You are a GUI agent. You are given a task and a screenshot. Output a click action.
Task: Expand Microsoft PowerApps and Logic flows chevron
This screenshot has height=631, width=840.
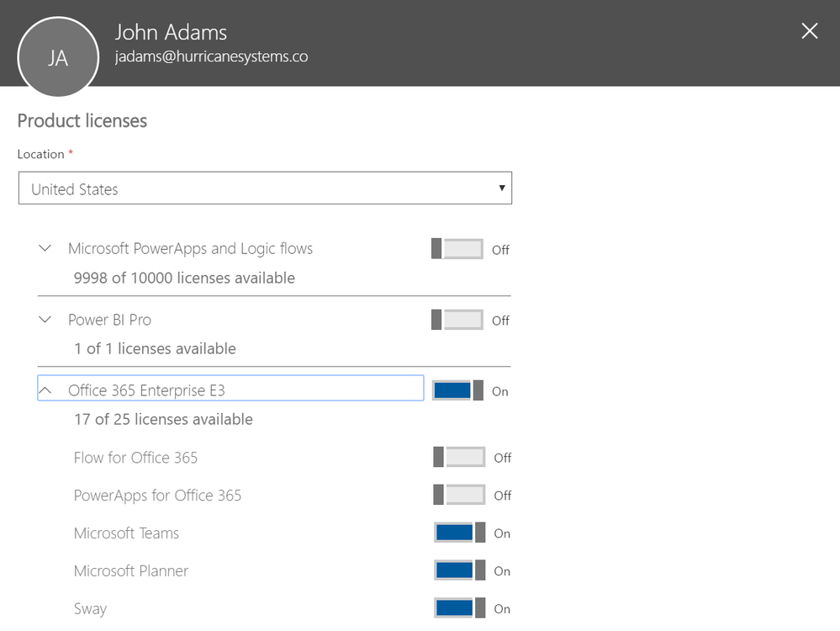(45, 248)
